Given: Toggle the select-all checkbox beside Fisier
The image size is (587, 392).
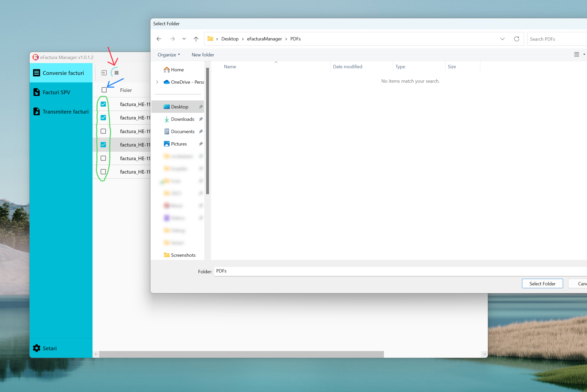Looking at the screenshot, I should (104, 90).
